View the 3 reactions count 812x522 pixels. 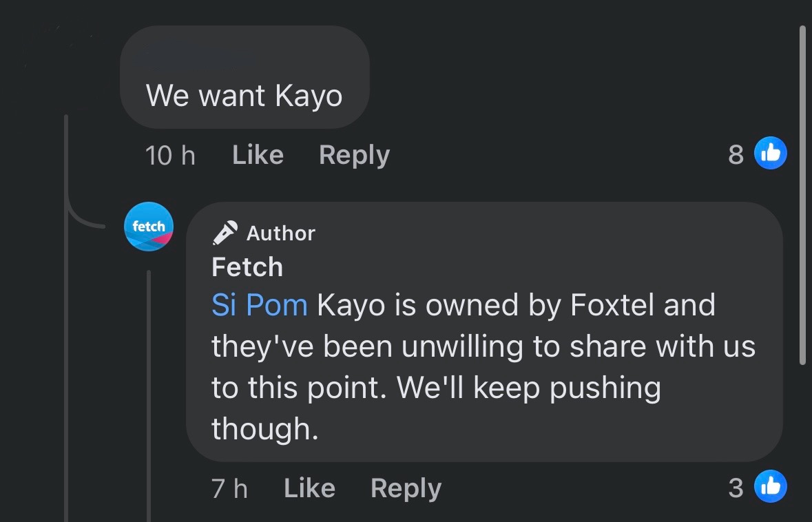click(x=736, y=488)
